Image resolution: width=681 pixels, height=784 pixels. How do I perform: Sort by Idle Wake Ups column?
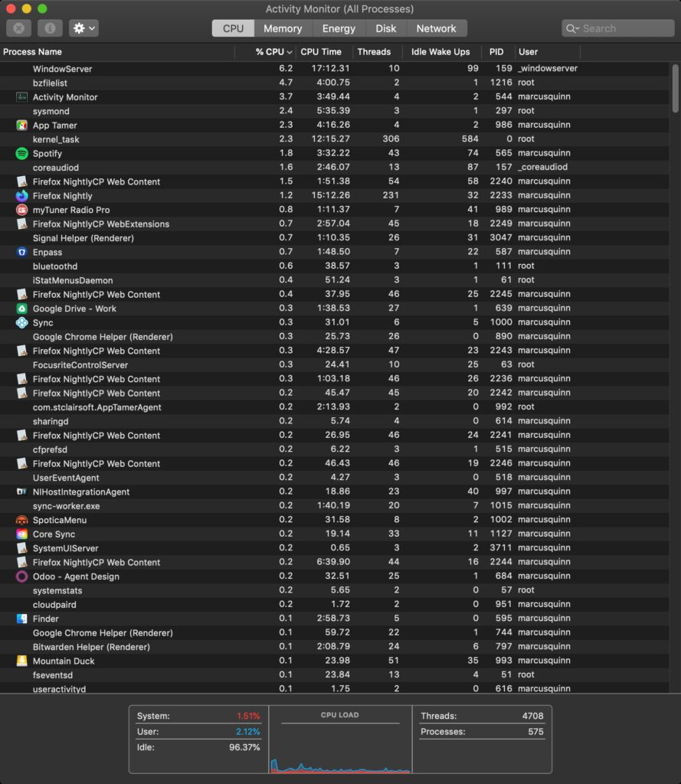(x=442, y=52)
